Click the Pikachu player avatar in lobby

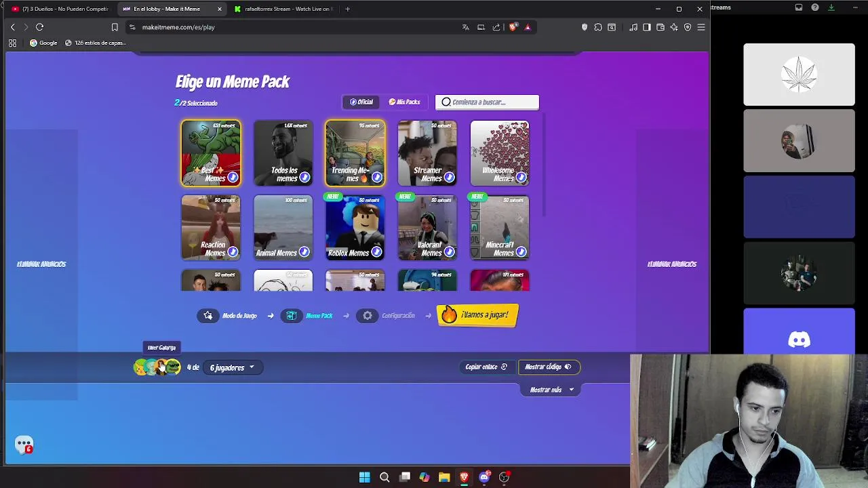141,367
